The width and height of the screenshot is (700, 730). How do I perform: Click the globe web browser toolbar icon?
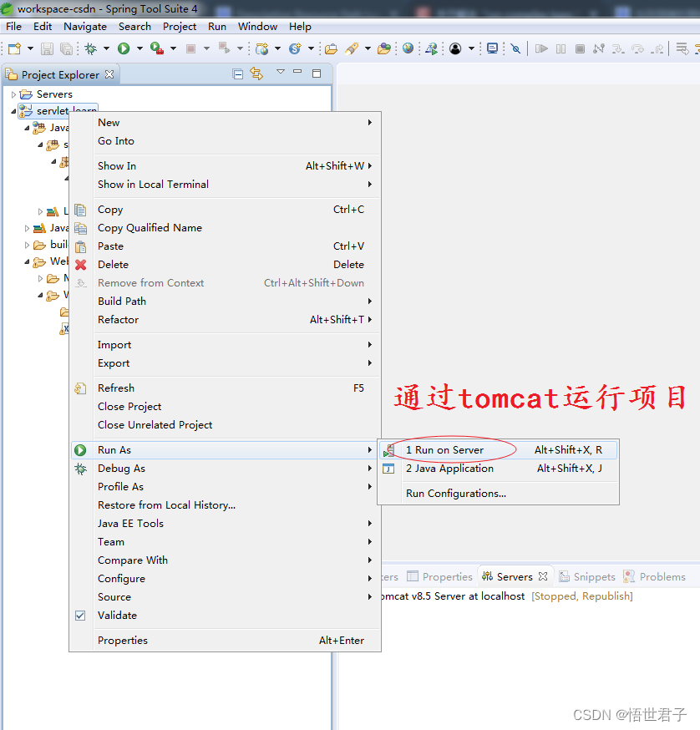(x=408, y=48)
